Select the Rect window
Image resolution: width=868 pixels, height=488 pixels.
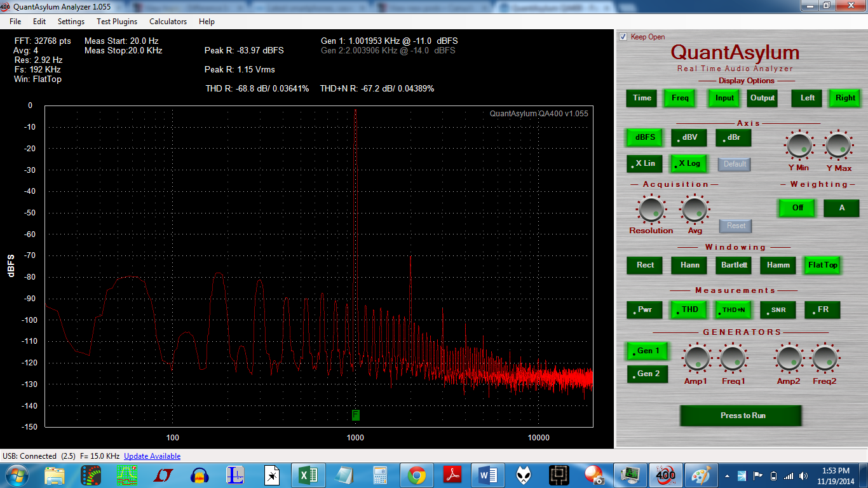point(644,265)
